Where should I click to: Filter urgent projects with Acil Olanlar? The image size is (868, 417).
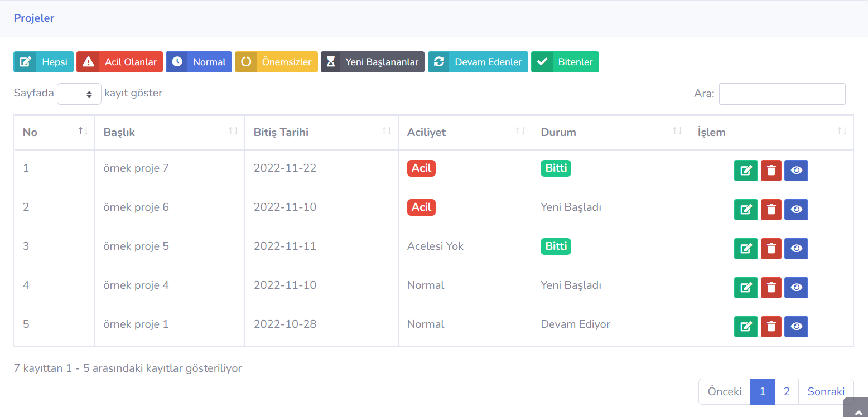(119, 62)
